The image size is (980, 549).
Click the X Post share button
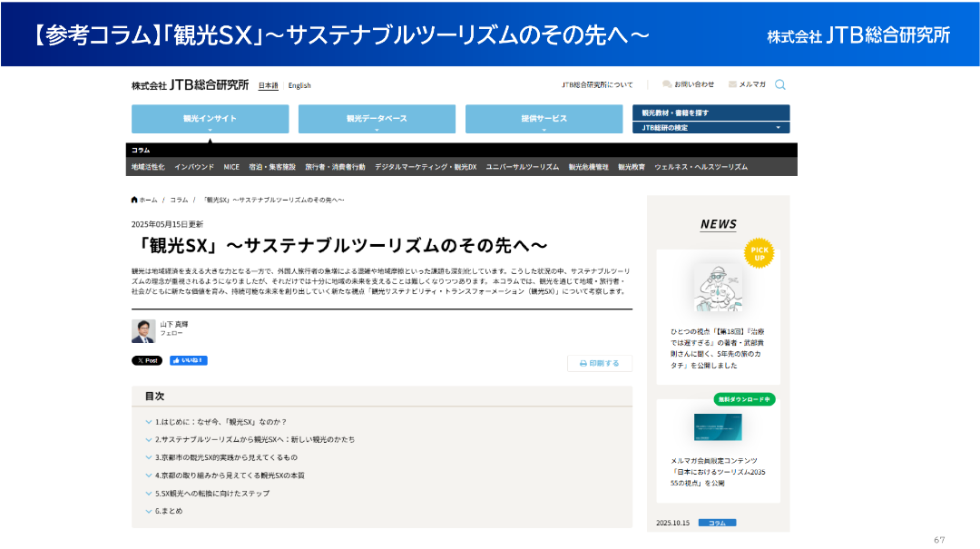point(147,360)
